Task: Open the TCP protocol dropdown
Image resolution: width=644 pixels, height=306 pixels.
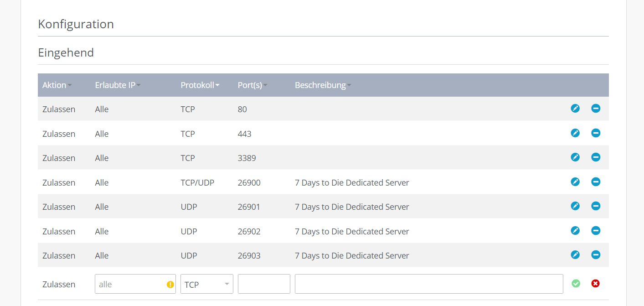Action: point(207,284)
